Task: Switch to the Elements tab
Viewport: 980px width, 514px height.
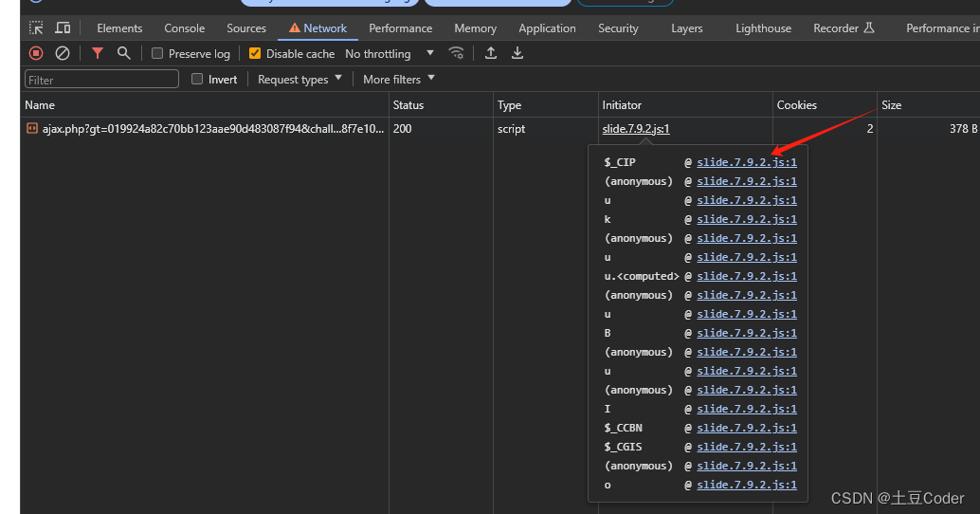Action: click(x=119, y=28)
